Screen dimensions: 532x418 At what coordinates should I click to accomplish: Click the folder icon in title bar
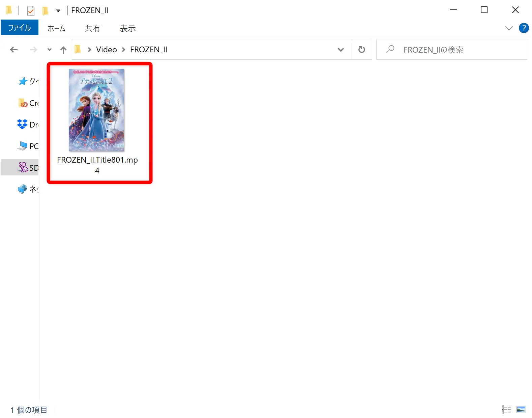9,10
